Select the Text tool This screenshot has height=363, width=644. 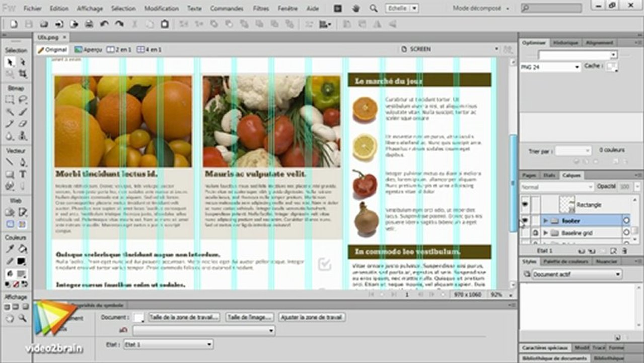[x=23, y=174]
